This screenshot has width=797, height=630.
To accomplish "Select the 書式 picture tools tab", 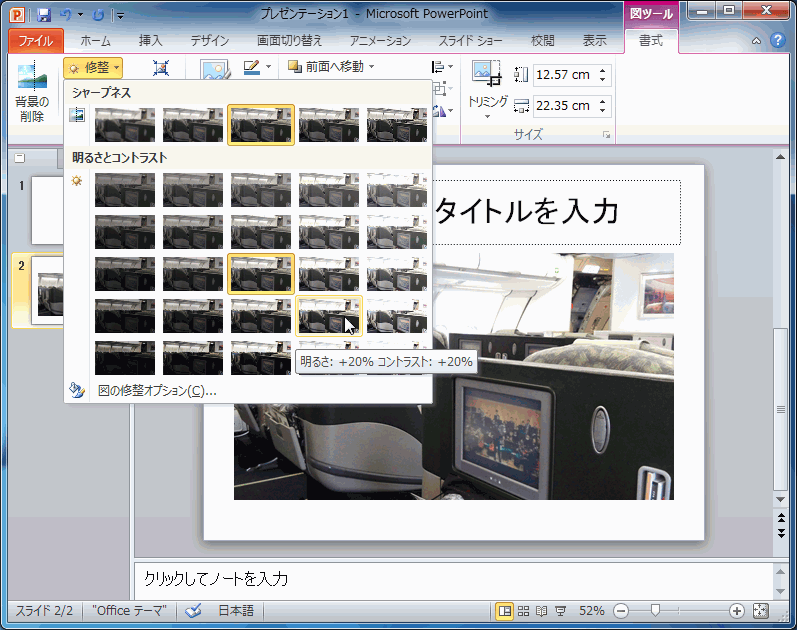I will coord(651,41).
